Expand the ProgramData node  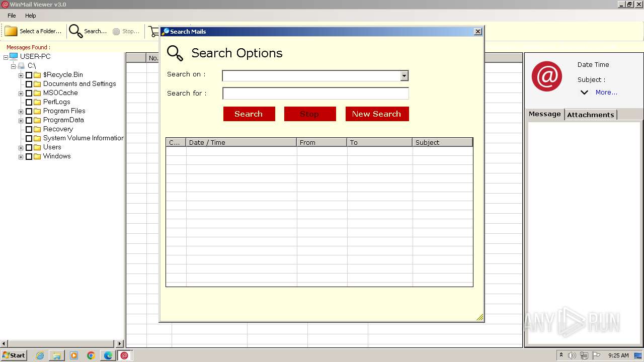coord(21,121)
